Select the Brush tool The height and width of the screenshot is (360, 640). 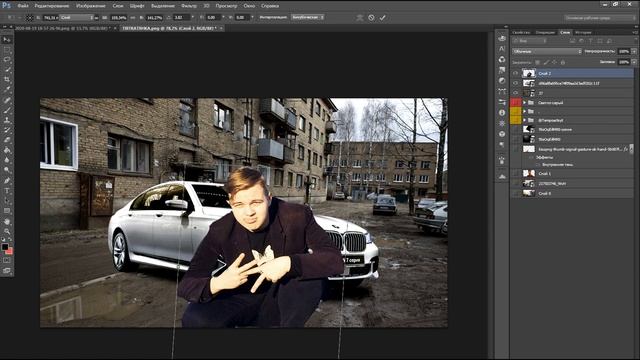pos(7,110)
